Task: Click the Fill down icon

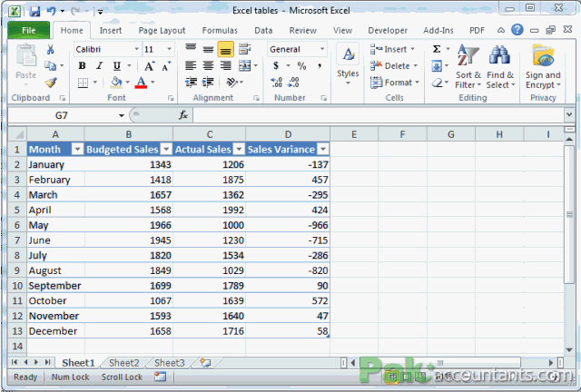Action: coord(437,66)
